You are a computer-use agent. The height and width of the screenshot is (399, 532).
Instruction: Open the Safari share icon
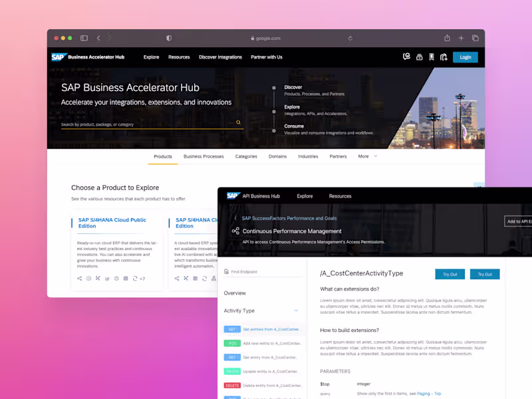coord(447,38)
